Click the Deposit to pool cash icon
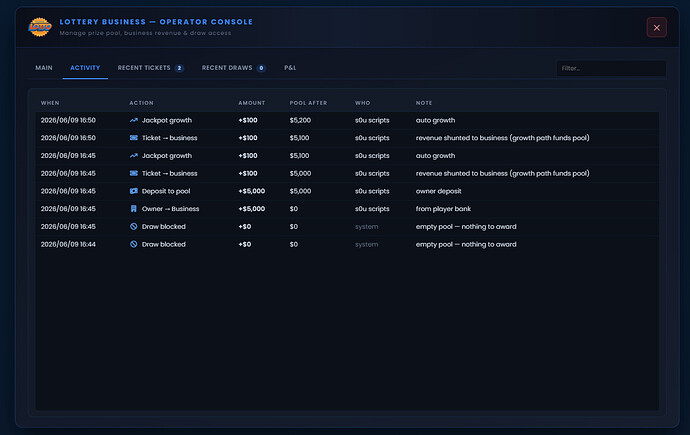 134,191
